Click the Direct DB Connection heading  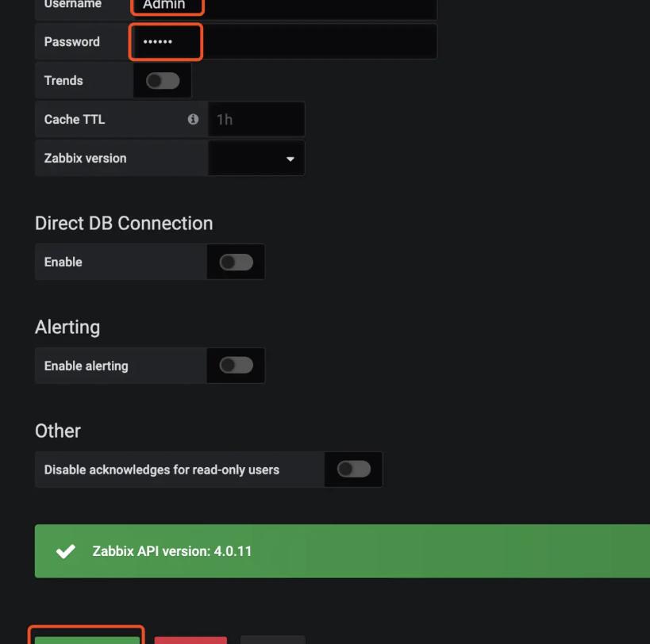124,223
